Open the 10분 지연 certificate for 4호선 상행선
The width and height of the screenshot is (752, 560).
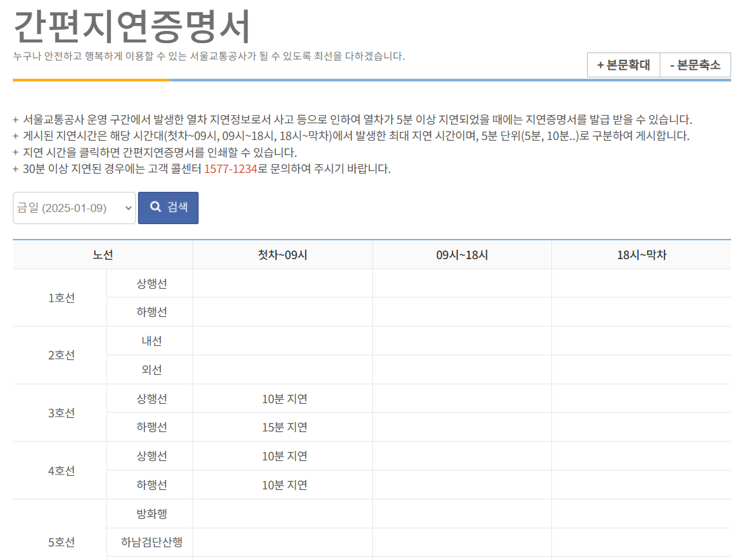[283, 456]
